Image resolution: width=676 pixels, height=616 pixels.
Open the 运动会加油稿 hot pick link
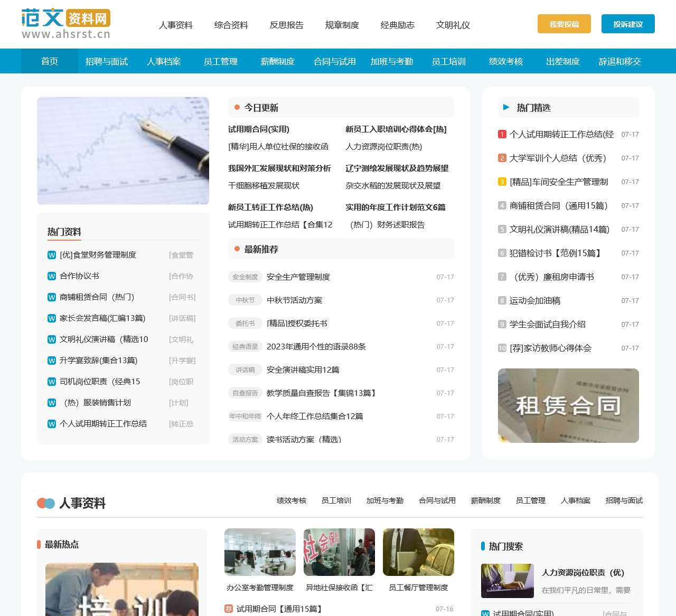534,301
